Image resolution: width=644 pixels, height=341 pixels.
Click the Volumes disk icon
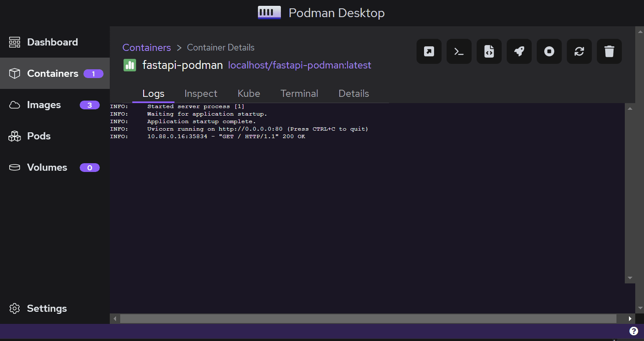tap(15, 167)
